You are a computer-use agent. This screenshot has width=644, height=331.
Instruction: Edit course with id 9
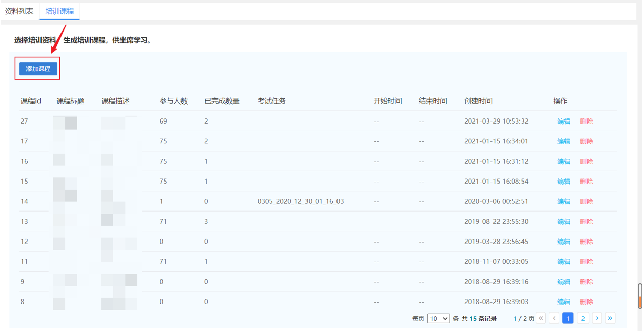click(x=563, y=282)
